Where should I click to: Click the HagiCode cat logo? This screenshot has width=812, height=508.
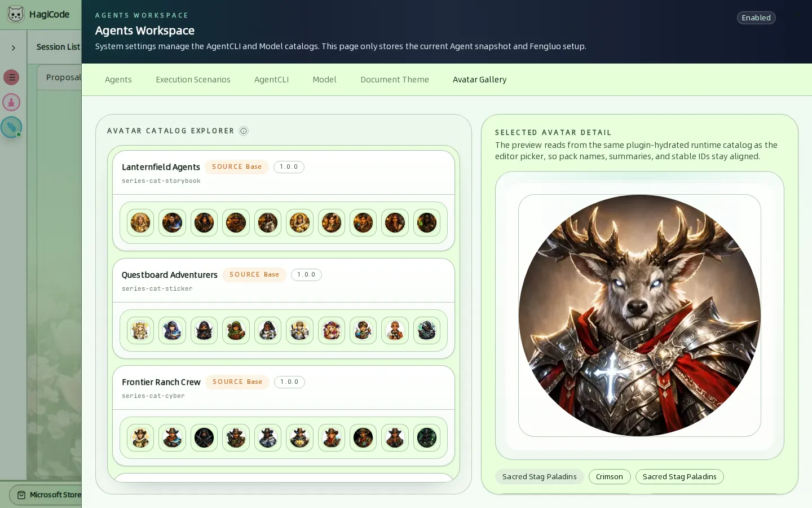tap(16, 14)
